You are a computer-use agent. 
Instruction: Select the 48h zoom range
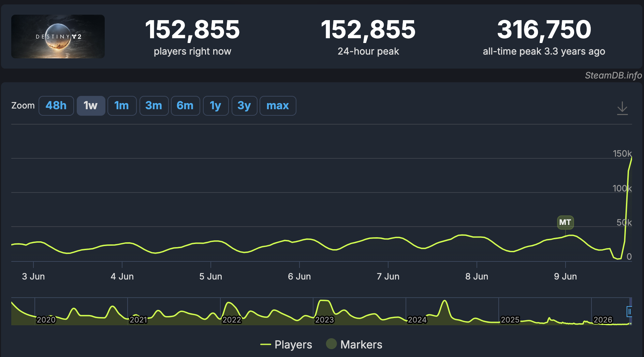56,106
